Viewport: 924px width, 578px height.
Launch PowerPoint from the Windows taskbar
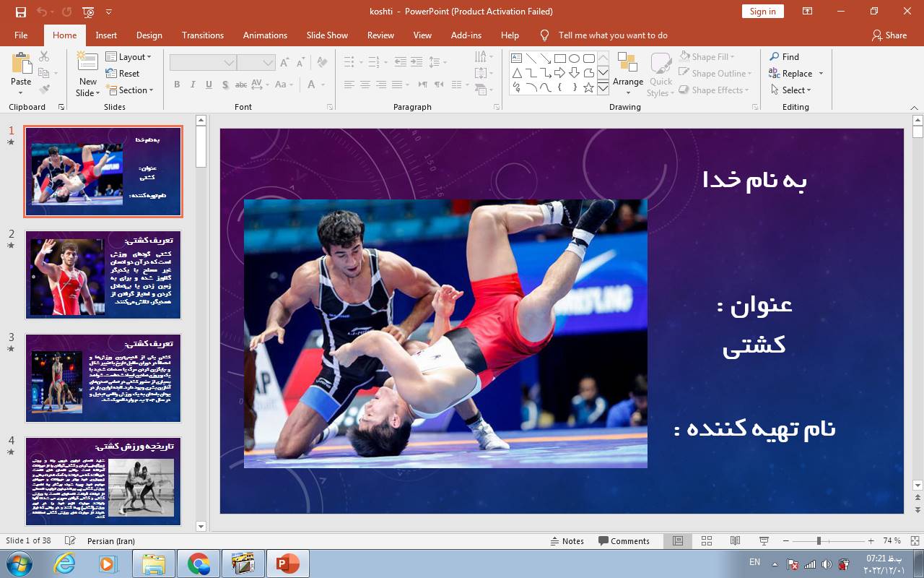(287, 564)
